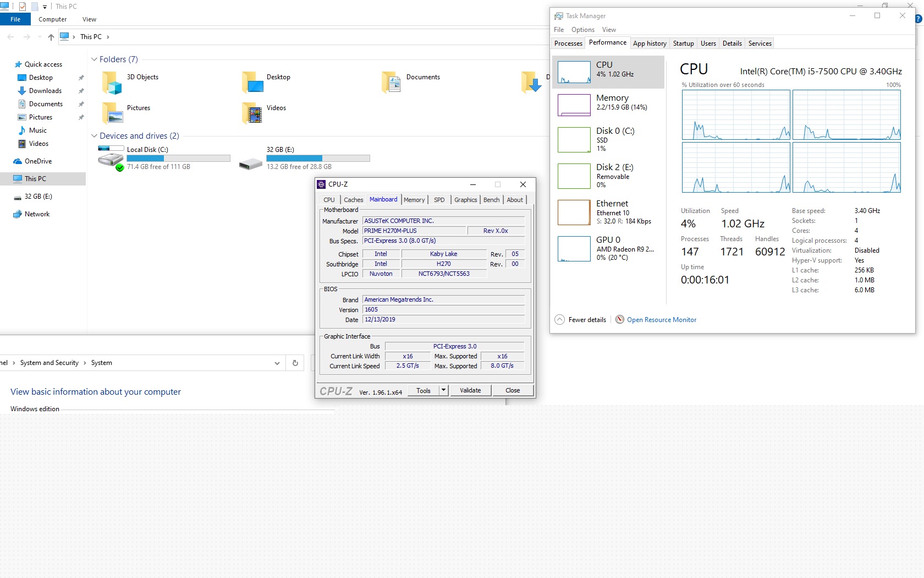The height and width of the screenshot is (578, 924).
Task: Collapse the Folders (7) group
Action: coord(94,59)
